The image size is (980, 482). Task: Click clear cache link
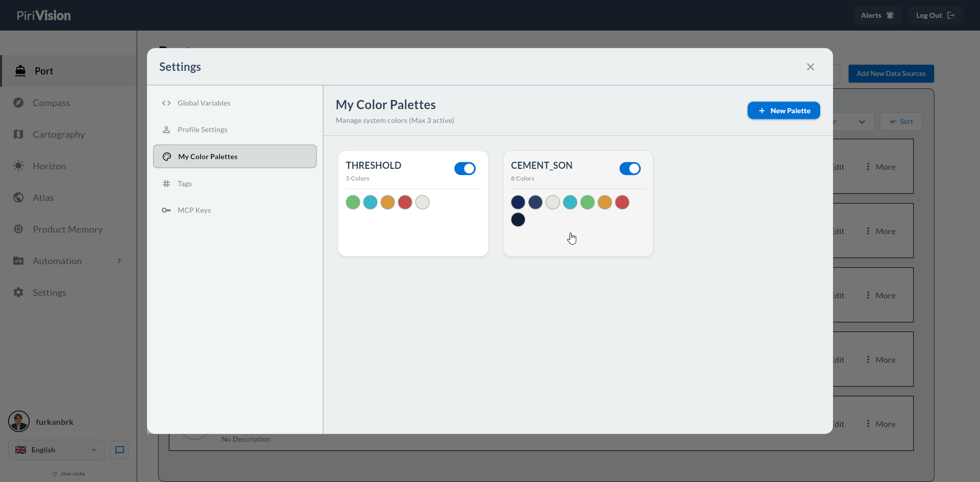point(69,474)
